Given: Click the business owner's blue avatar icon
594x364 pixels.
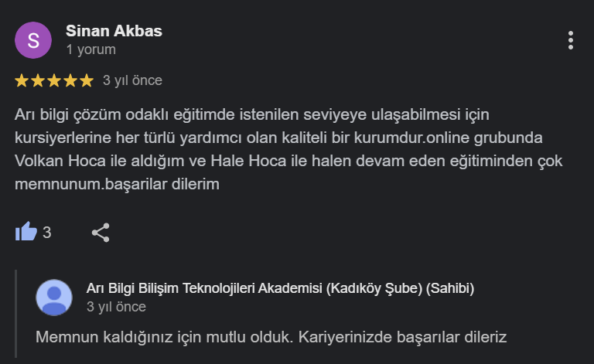Looking at the screenshot, I should [x=55, y=297].
